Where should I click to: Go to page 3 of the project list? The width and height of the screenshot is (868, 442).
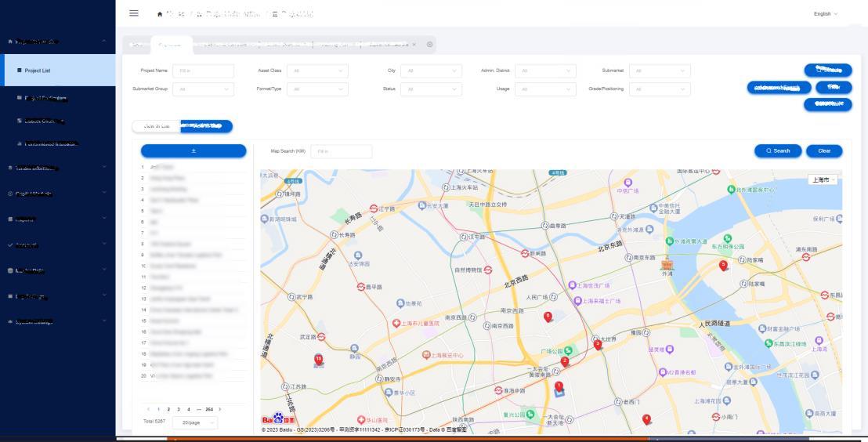click(179, 409)
